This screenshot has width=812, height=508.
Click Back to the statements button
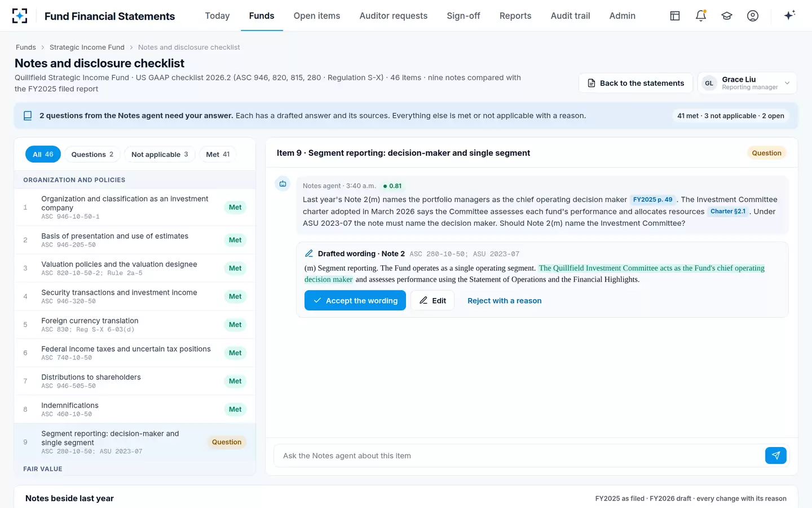click(x=636, y=83)
